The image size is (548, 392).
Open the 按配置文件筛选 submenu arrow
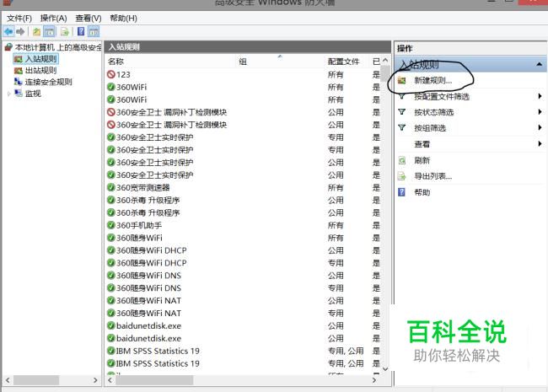[x=540, y=96]
